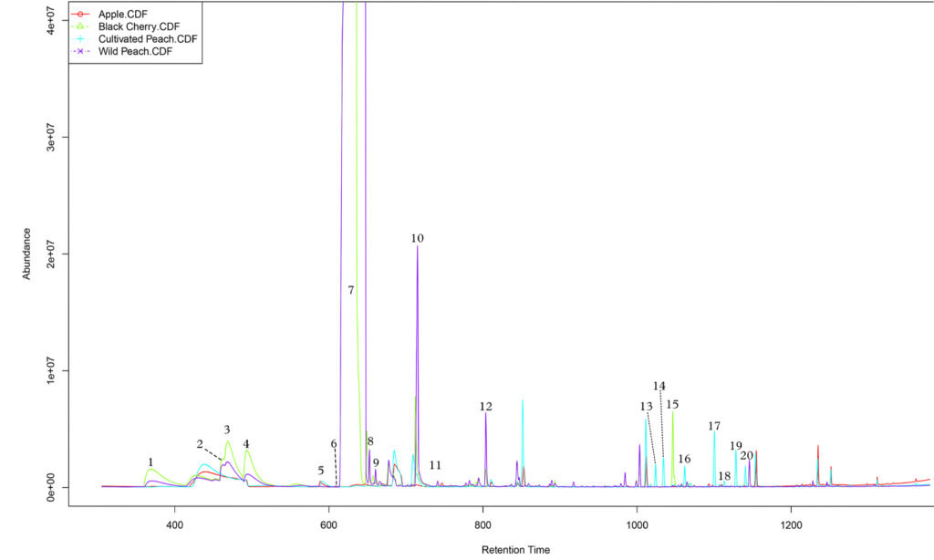This screenshot has height=560, width=934.
Task: Click peak label 18
Action: [x=724, y=476]
